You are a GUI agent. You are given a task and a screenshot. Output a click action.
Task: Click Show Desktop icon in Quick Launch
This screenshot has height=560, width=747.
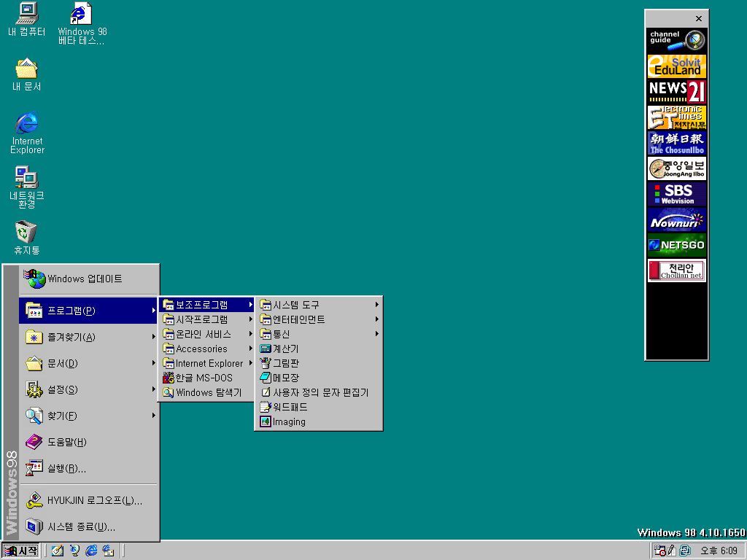click(x=58, y=551)
